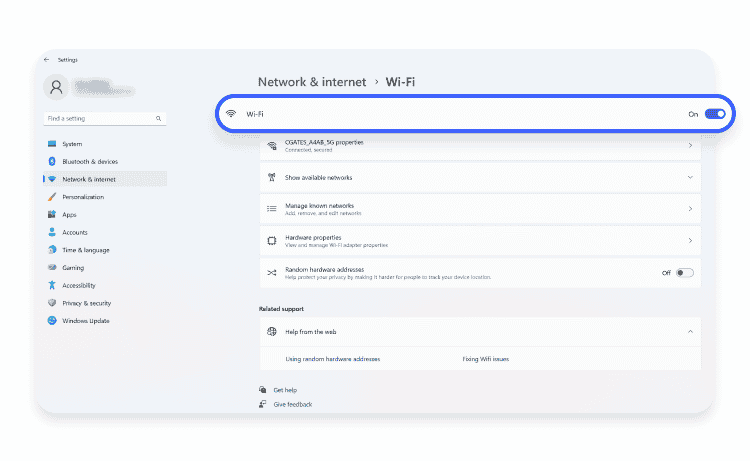Click Network & internet breadcrumb
750x461 pixels.
[312, 82]
